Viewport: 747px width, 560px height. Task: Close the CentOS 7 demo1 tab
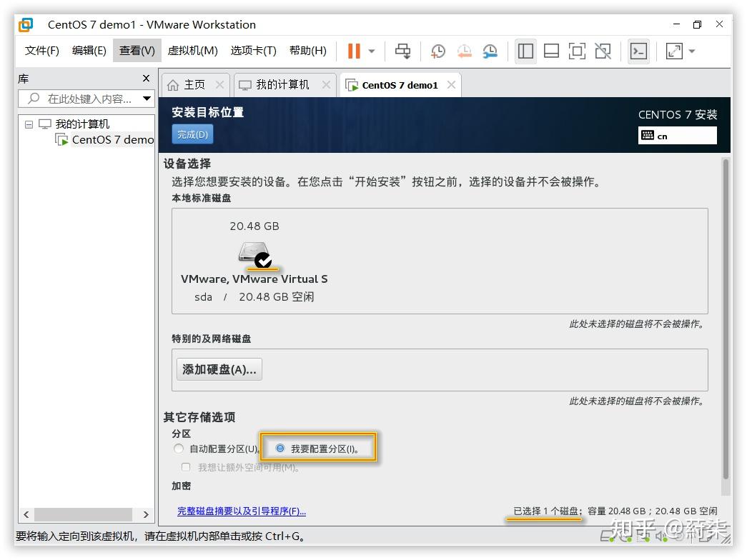coord(451,84)
